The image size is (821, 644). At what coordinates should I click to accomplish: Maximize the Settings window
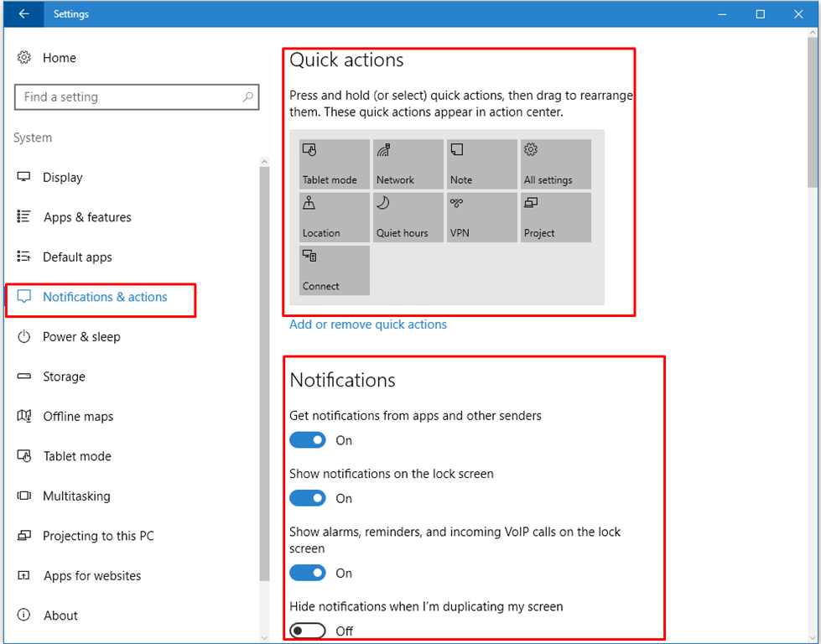(x=761, y=14)
